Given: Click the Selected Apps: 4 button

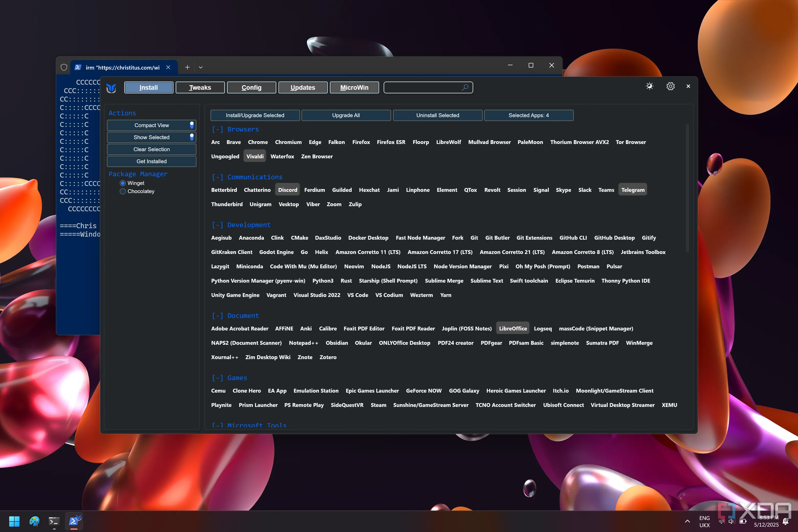Looking at the screenshot, I should [529, 115].
